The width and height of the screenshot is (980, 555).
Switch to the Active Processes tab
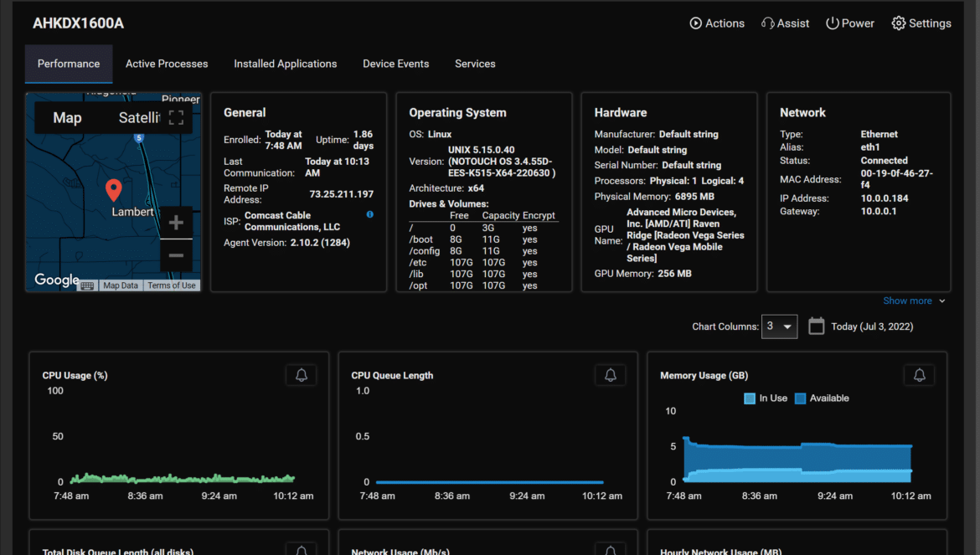(167, 64)
